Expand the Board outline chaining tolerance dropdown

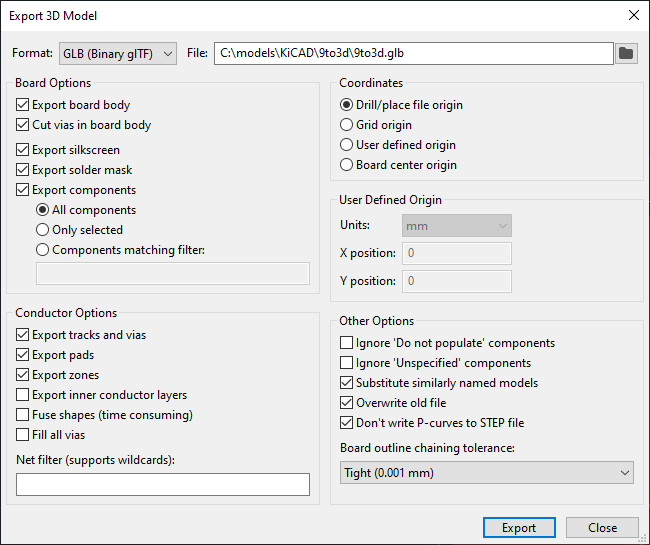[485, 472]
